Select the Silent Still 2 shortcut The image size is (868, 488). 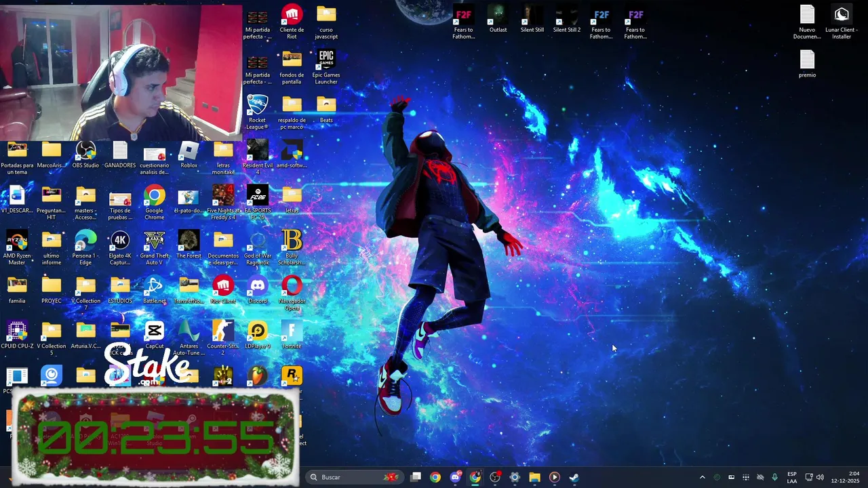pos(566,20)
